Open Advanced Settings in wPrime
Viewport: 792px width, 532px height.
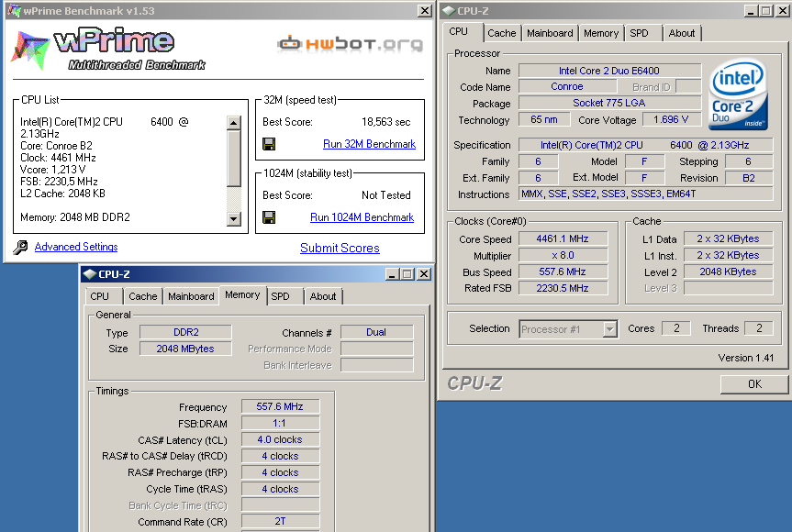point(76,247)
